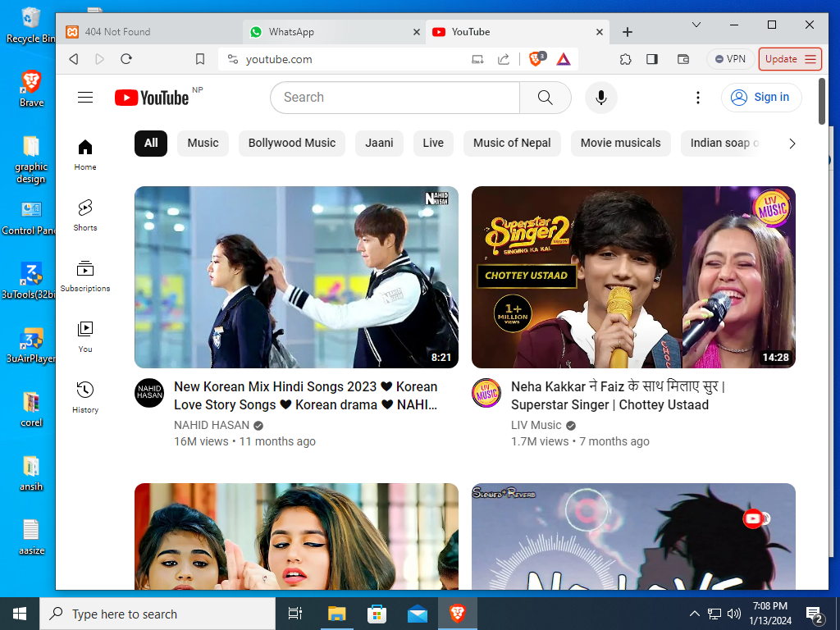Image resolution: width=840 pixels, height=630 pixels.
Task: Open the NAHID HASAN channel link
Action: tap(212, 425)
